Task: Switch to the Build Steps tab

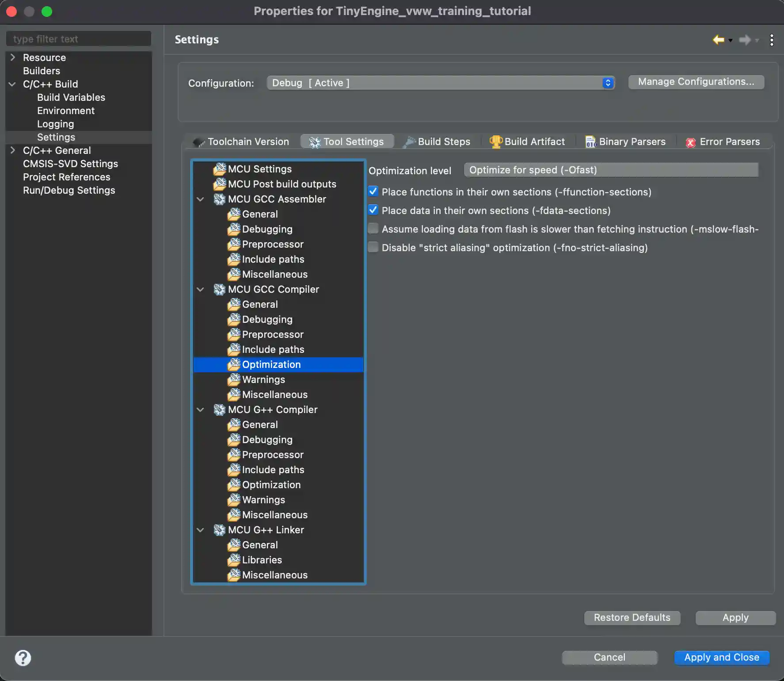Action: pyautogui.click(x=443, y=142)
